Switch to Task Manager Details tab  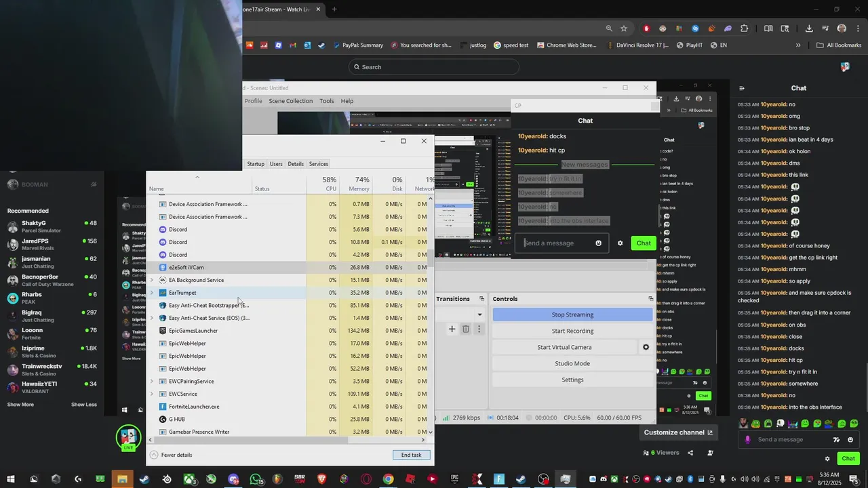pyautogui.click(x=296, y=164)
